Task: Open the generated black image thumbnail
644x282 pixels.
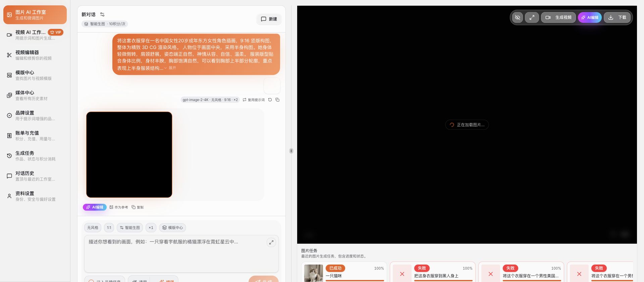Action: pyautogui.click(x=129, y=155)
